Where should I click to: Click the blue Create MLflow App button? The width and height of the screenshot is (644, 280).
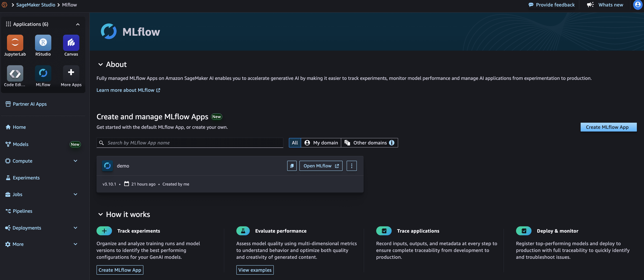pyautogui.click(x=608, y=127)
